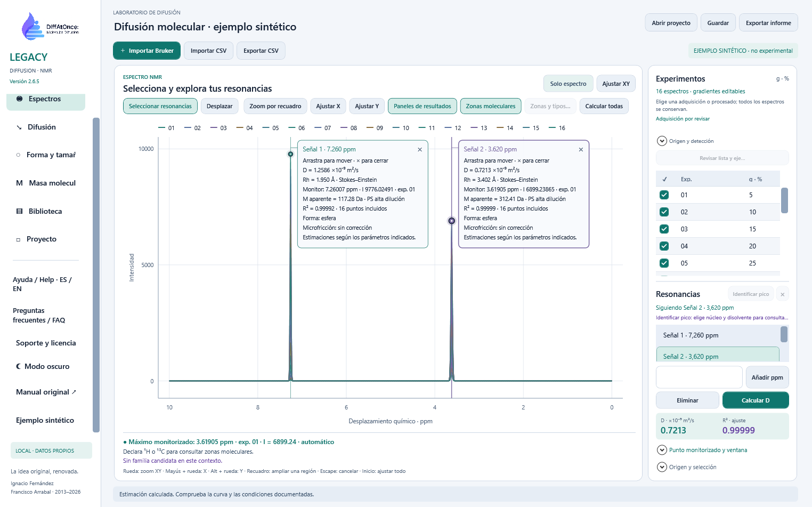The width and height of the screenshot is (812, 507).
Task: Close the Señal 1 info popup
Action: click(420, 150)
